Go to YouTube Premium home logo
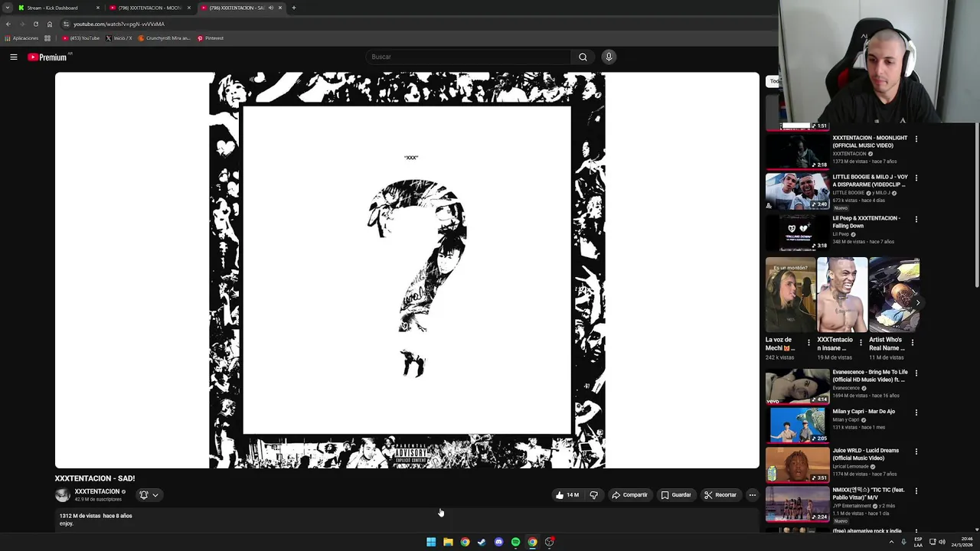 pos(47,57)
